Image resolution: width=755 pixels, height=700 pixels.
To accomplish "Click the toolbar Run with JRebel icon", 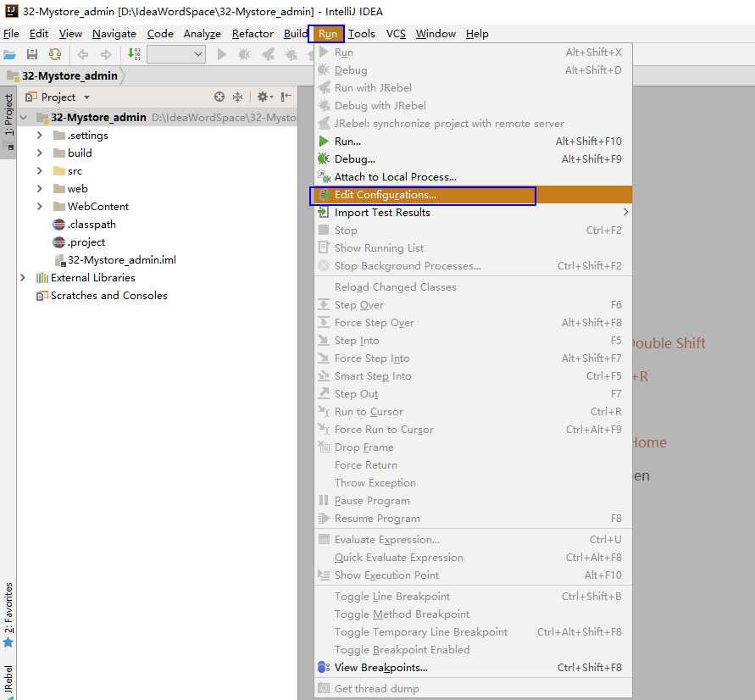I will pos(269,54).
